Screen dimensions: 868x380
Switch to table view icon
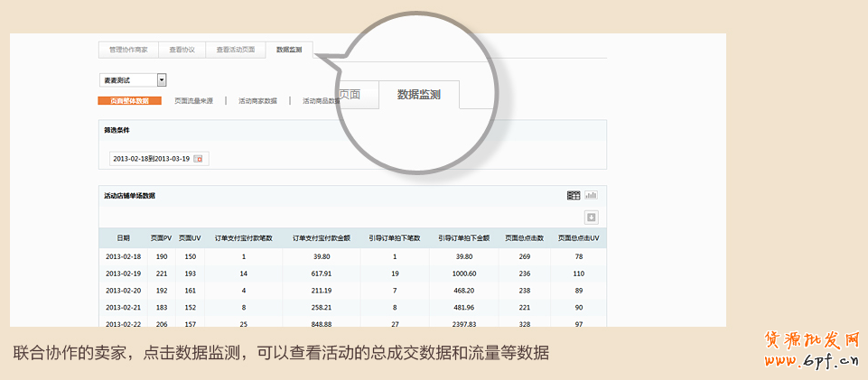point(574,195)
